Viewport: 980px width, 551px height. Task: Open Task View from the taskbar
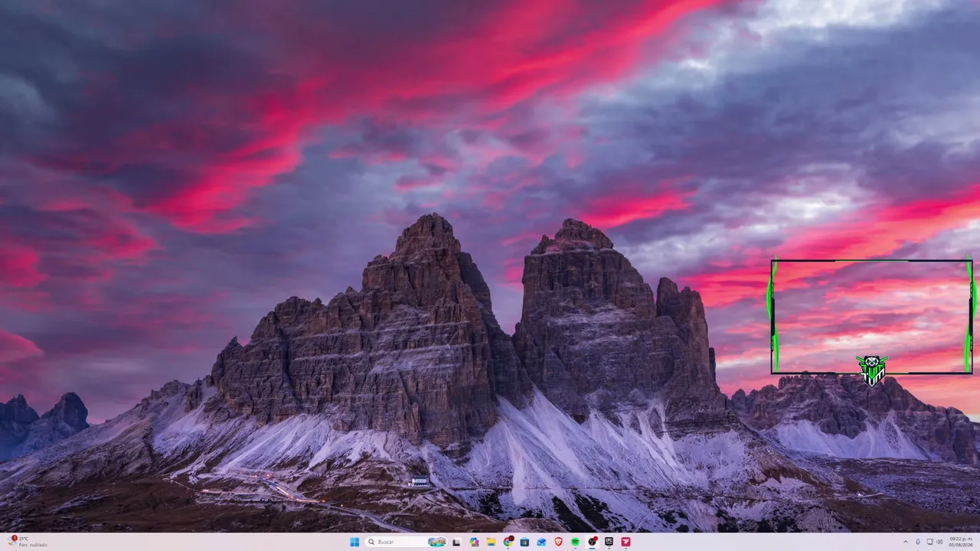[456, 542]
